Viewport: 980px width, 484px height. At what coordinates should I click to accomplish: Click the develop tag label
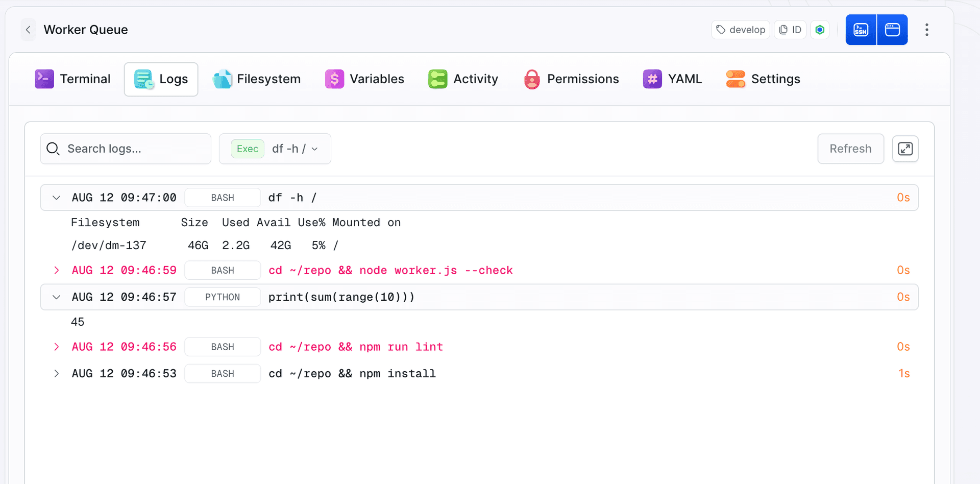pos(741,30)
